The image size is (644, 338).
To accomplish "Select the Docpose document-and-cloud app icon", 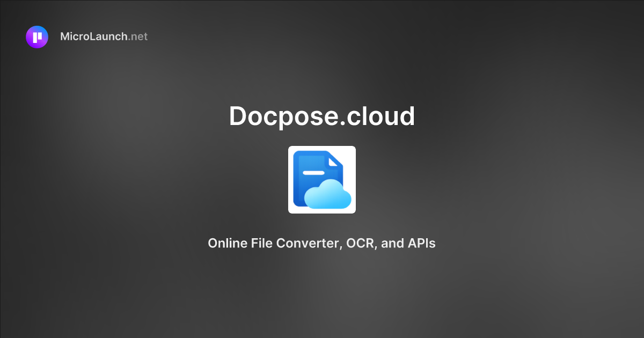I will [322, 180].
